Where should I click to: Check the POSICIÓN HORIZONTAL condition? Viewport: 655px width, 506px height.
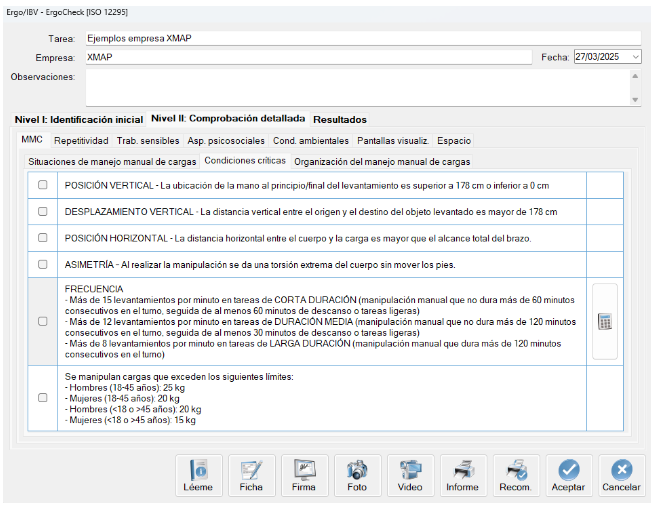click(x=43, y=238)
